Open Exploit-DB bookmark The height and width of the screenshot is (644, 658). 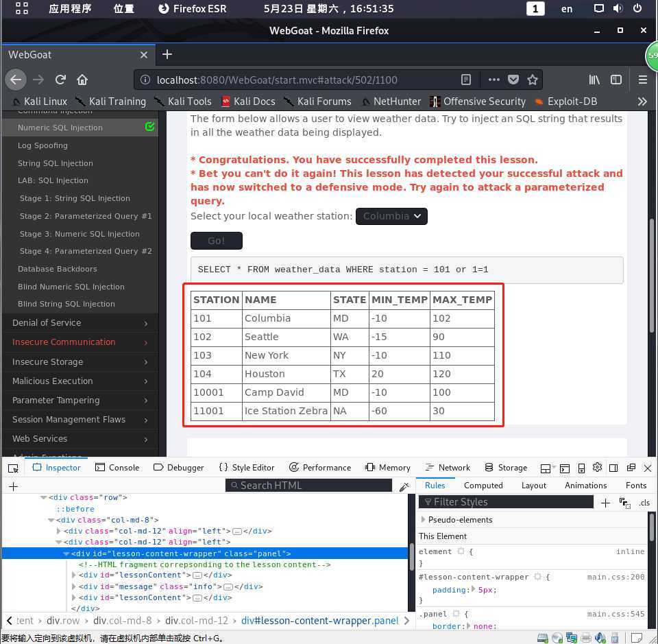point(565,102)
